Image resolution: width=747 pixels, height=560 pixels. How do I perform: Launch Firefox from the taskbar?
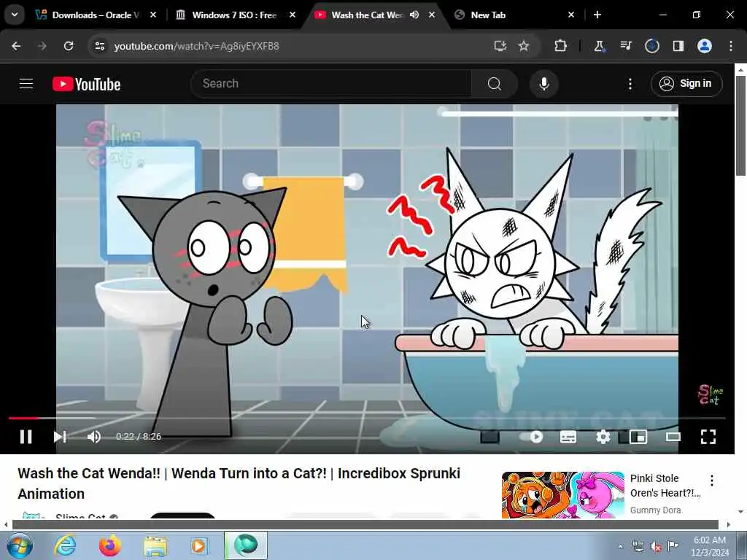pos(110,545)
